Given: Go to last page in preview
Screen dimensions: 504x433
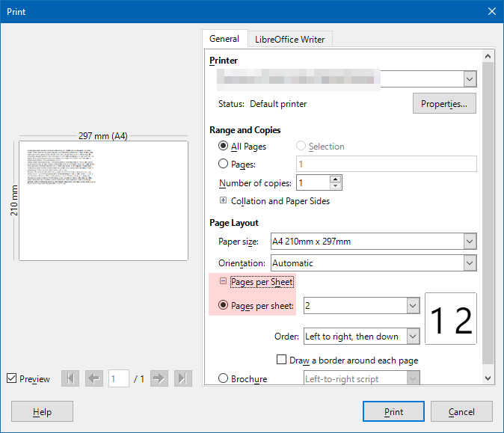Looking at the screenshot, I should [x=182, y=379].
